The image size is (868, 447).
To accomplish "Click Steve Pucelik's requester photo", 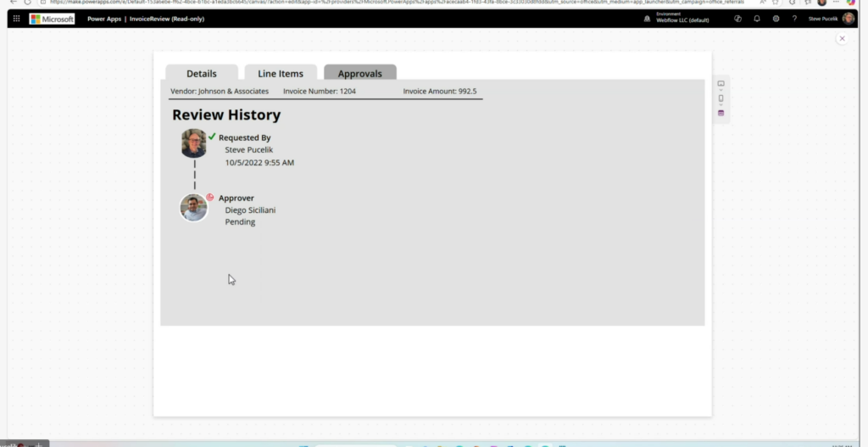I will tap(194, 142).
